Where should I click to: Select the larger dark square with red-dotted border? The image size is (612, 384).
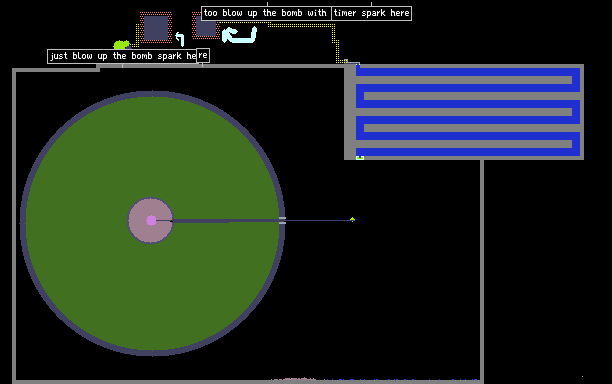point(156,28)
